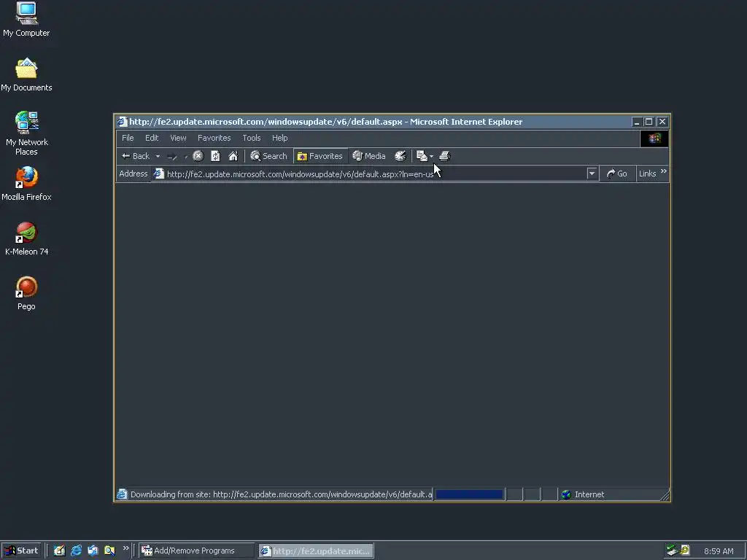Maximize the Internet Explorer window
This screenshot has height=560, width=747.
point(649,122)
